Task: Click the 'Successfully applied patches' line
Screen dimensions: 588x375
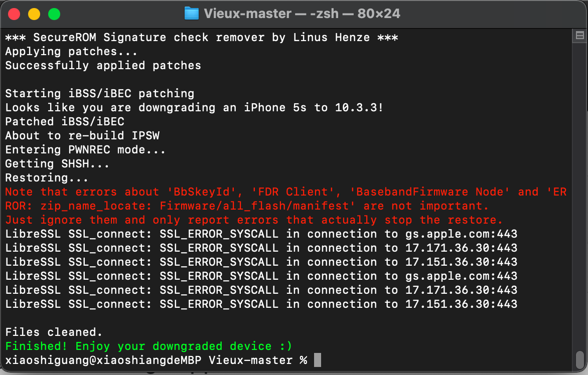Action: coord(103,65)
